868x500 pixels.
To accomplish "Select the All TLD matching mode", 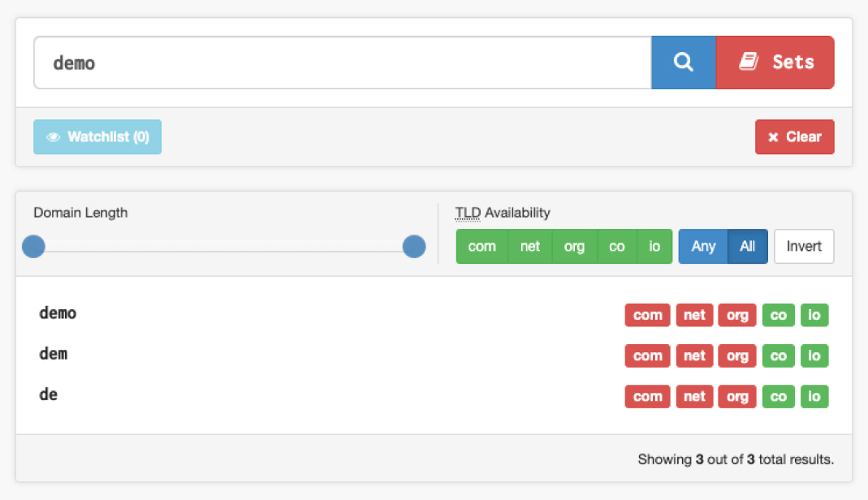I will [x=747, y=246].
